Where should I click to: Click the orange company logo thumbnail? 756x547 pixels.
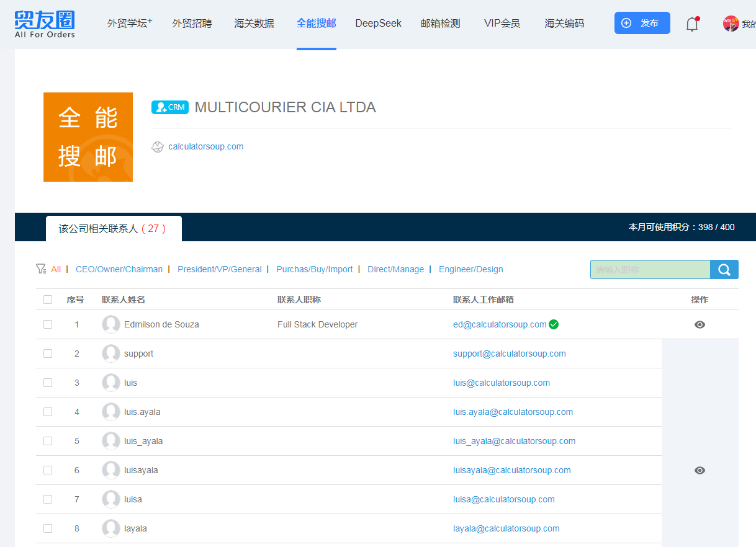click(88, 137)
